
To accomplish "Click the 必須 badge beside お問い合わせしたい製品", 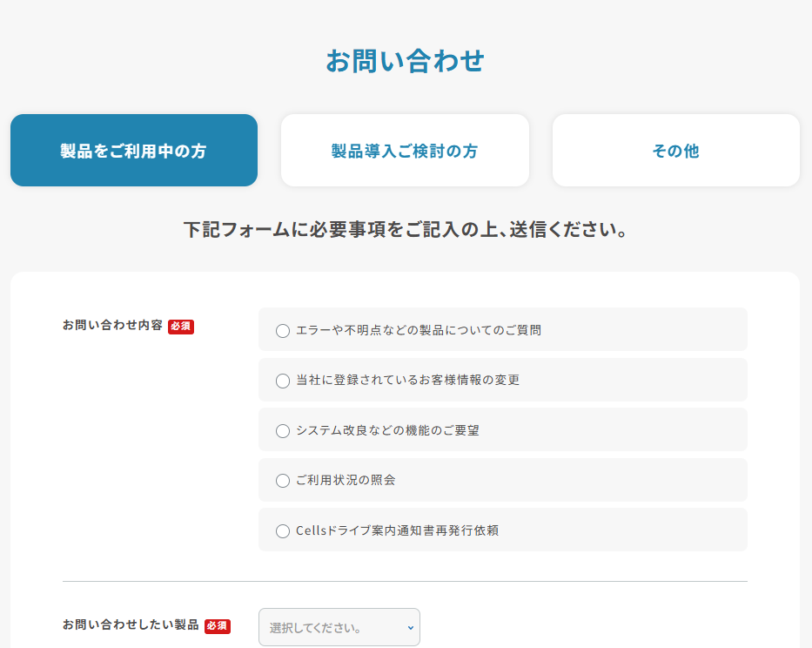I will tap(218, 626).
